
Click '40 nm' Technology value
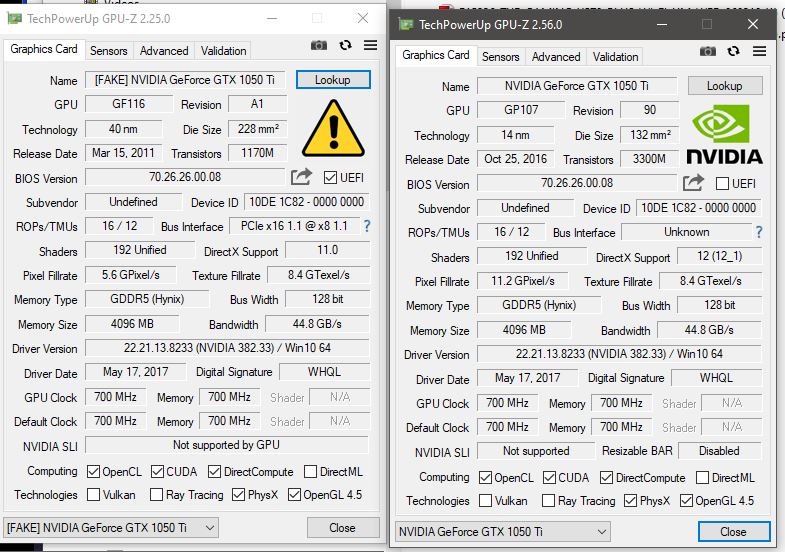[124, 129]
